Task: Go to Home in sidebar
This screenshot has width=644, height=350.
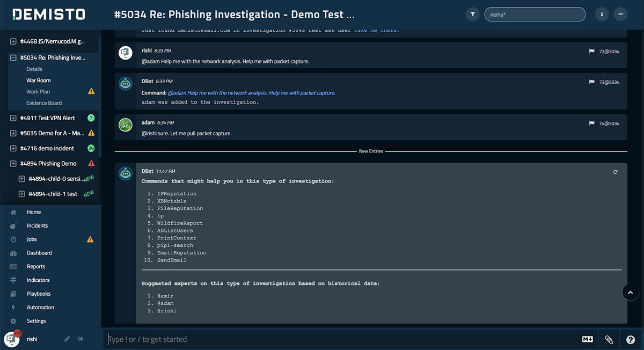Action: (33, 212)
